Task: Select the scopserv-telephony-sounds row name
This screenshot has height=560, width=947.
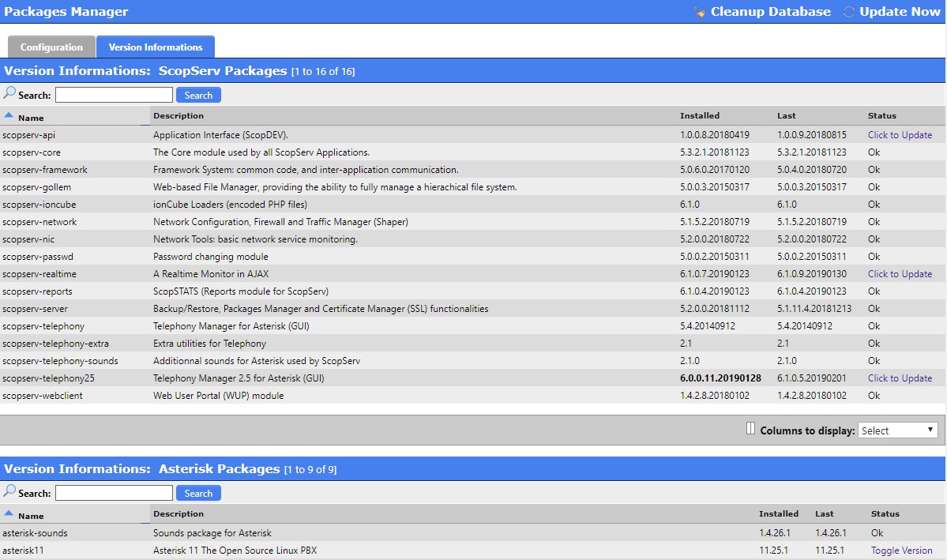Action: 60,361
